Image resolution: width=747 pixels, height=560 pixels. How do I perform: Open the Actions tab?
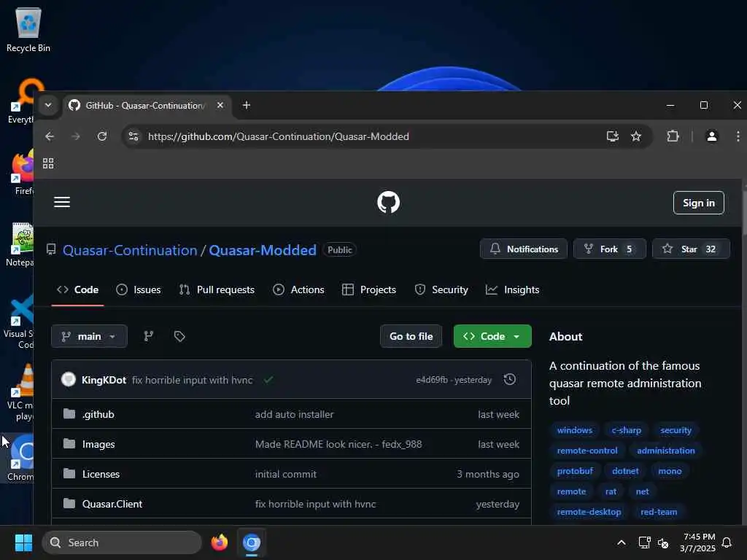pyautogui.click(x=298, y=289)
